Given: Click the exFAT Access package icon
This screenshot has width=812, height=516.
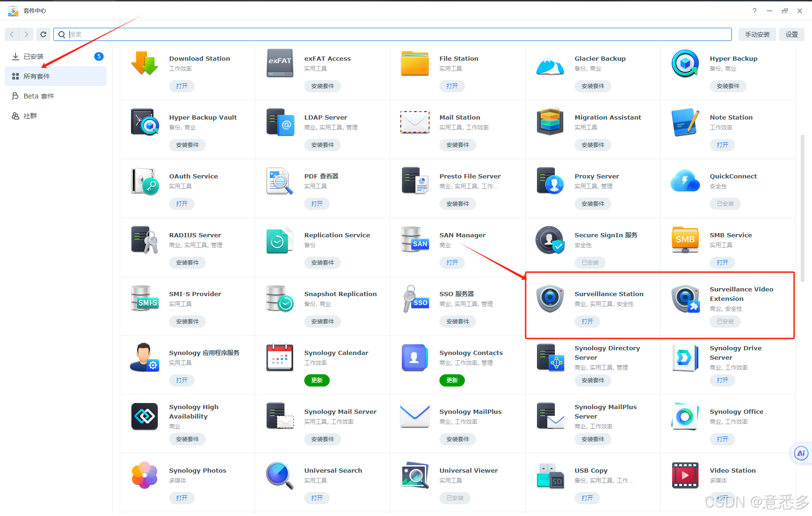Looking at the screenshot, I should click(280, 63).
